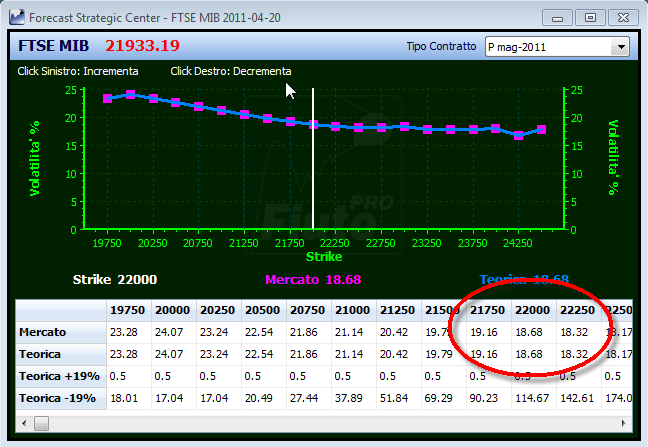
Task: Maximize the Forecast Strategic Center window
Action: (590, 17)
